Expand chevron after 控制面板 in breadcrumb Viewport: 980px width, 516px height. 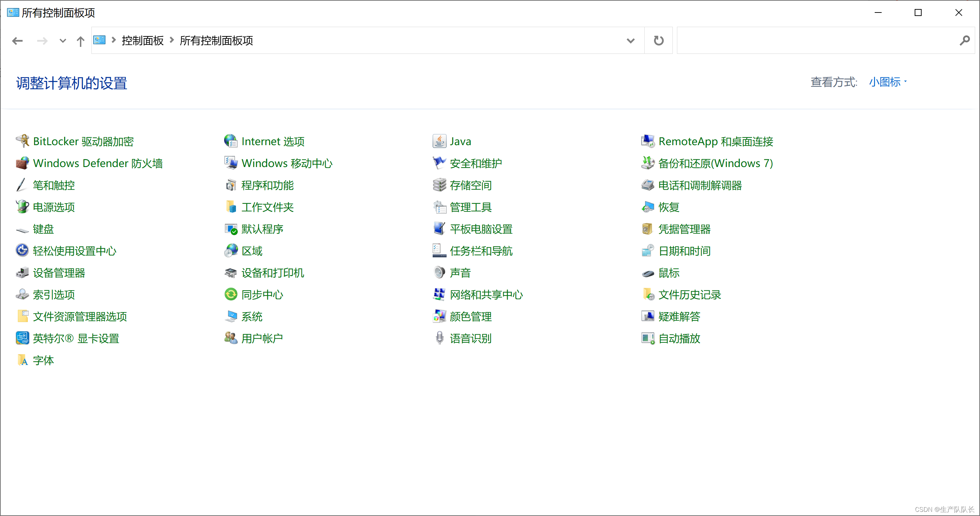coord(172,40)
